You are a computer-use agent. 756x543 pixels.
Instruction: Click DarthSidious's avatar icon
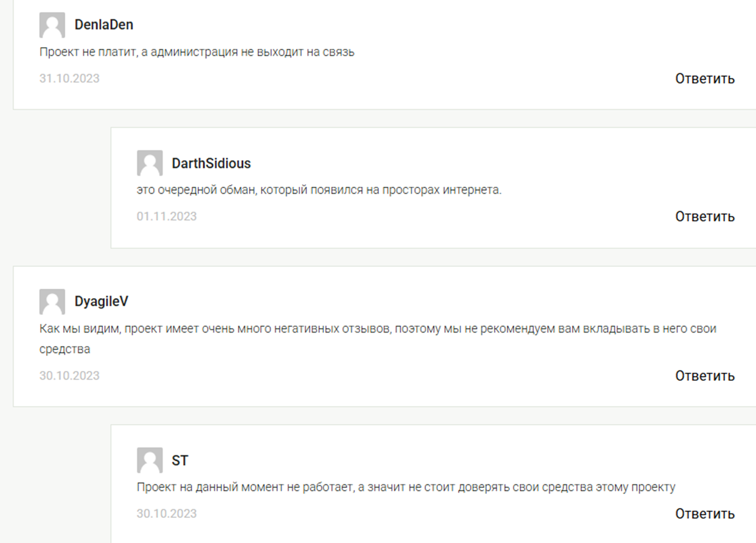click(x=150, y=163)
